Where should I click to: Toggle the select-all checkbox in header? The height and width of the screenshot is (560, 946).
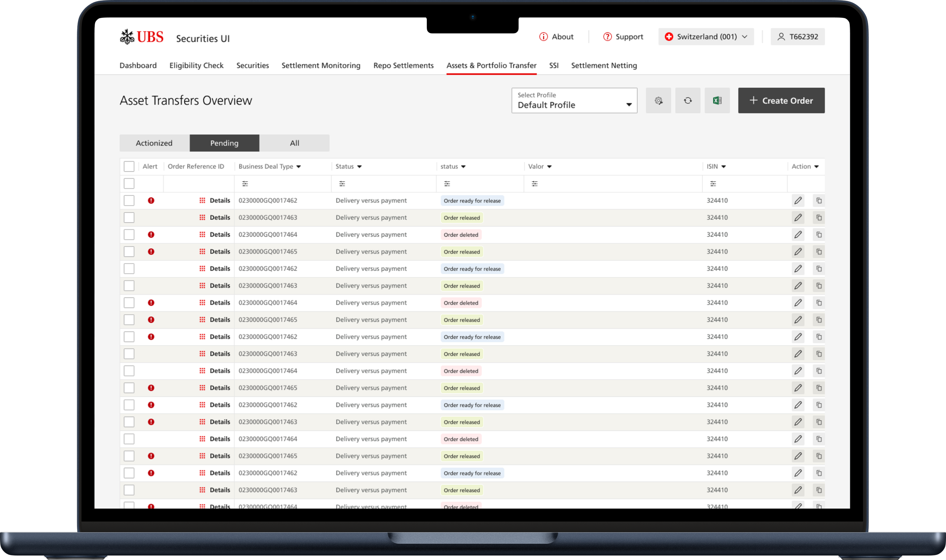click(129, 166)
